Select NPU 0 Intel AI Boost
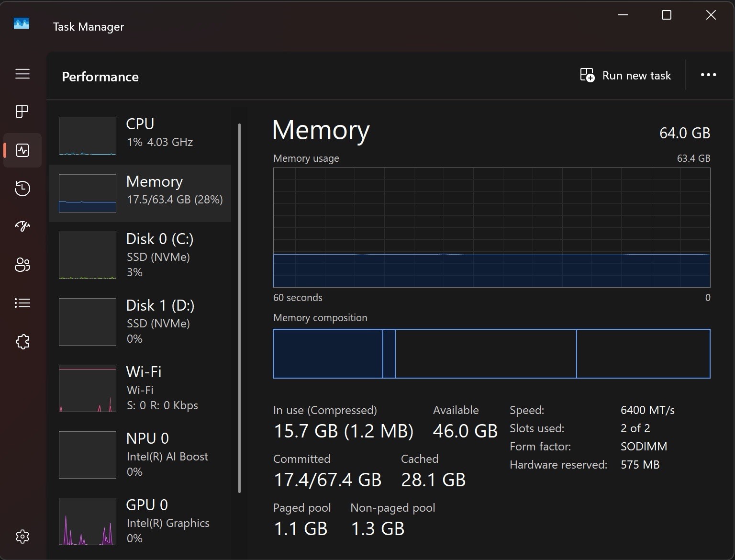Image resolution: width=735 pixels, height=560 pixels. click(x=140, y=455)
